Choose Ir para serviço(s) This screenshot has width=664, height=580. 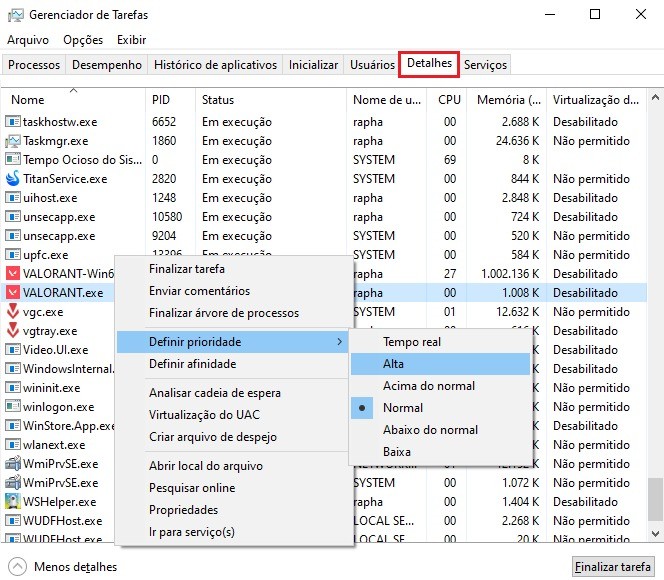(232, 532)
